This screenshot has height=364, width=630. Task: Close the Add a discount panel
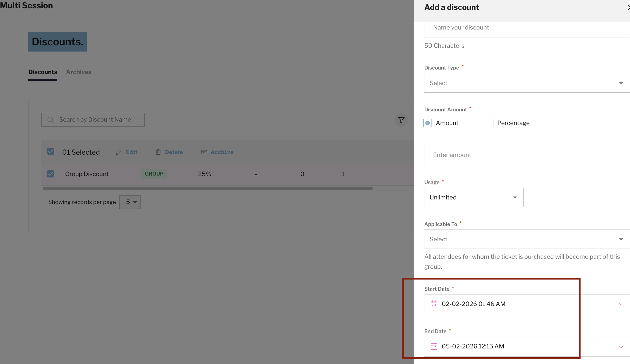tap(628, 8)
